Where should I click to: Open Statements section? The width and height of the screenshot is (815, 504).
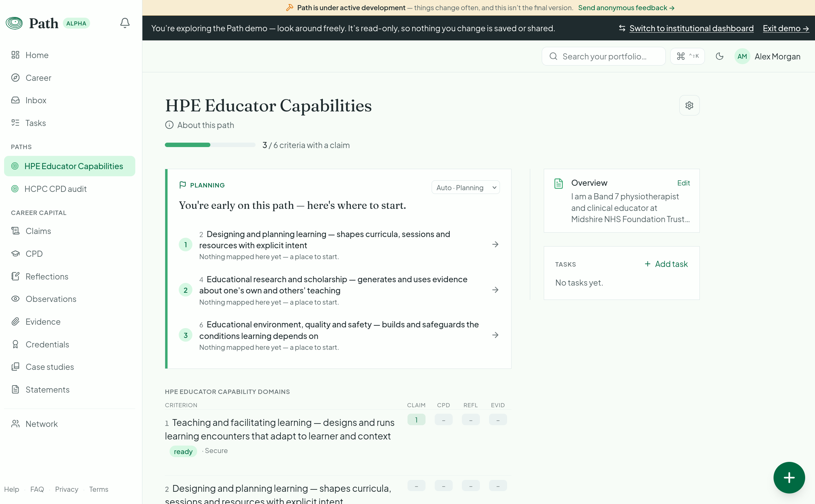coord(70,390)
